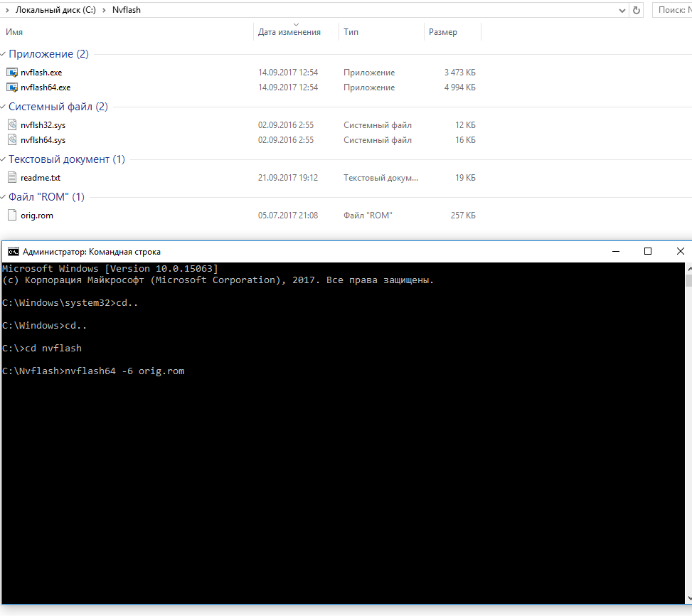The width and height of the screenshot is (692, 616).
Task: Close the Command Prompt window
Action: pos(680,252)
